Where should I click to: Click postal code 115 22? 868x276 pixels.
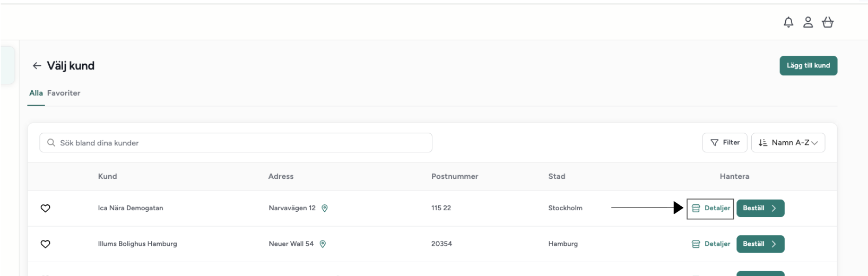[x=441, y=208]
